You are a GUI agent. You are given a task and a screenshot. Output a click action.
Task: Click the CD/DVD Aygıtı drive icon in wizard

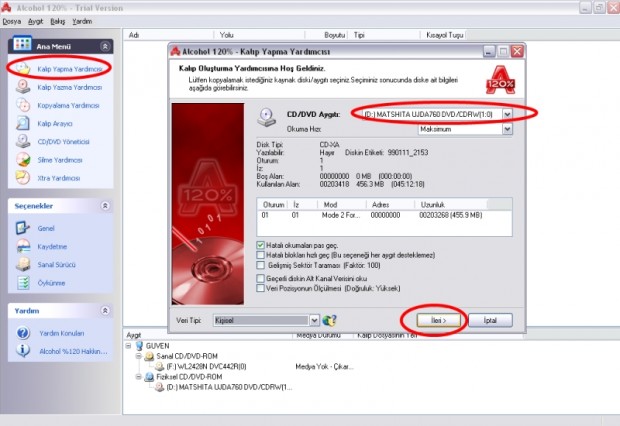click(267, 118)
